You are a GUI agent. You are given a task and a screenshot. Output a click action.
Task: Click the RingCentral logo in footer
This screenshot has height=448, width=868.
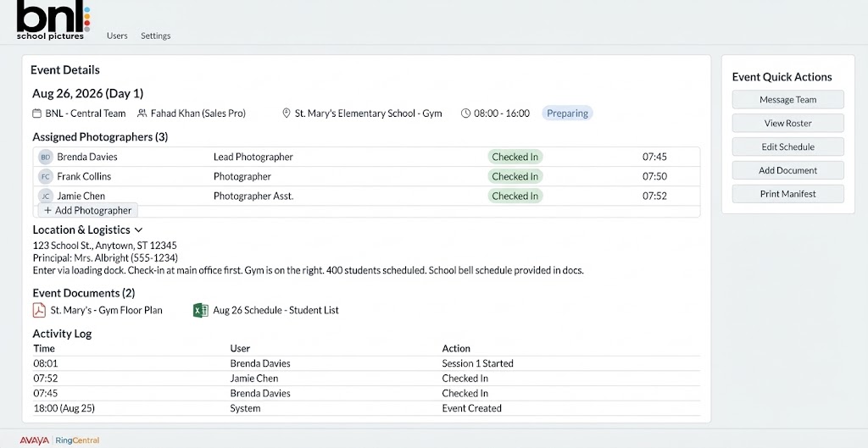pos(77,441)
